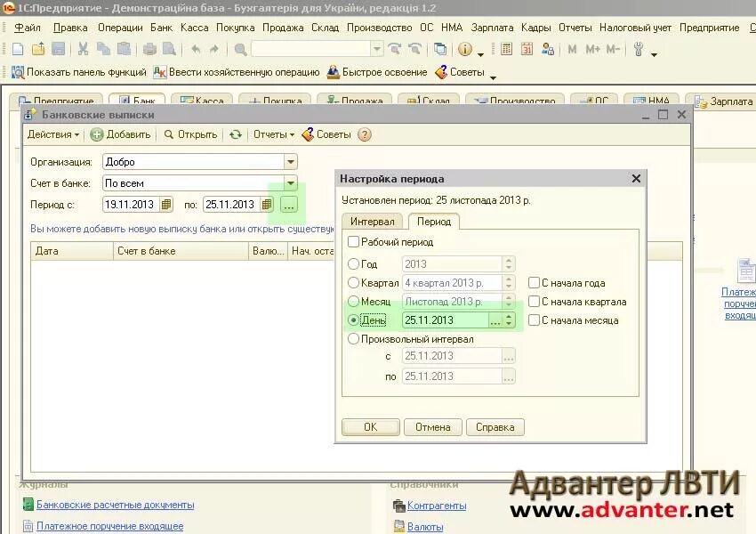Switch to the Интервал tab
756x534 pixels.
pos(372,222)
